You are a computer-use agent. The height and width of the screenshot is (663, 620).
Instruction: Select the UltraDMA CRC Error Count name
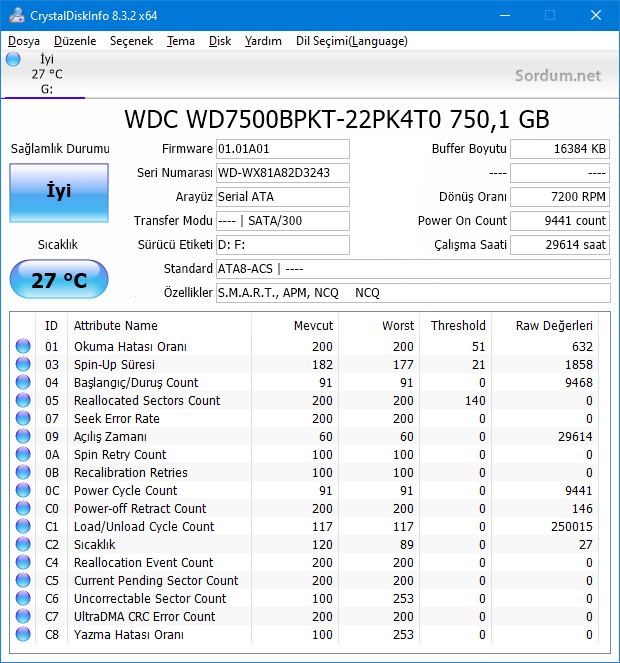point(145,616)
